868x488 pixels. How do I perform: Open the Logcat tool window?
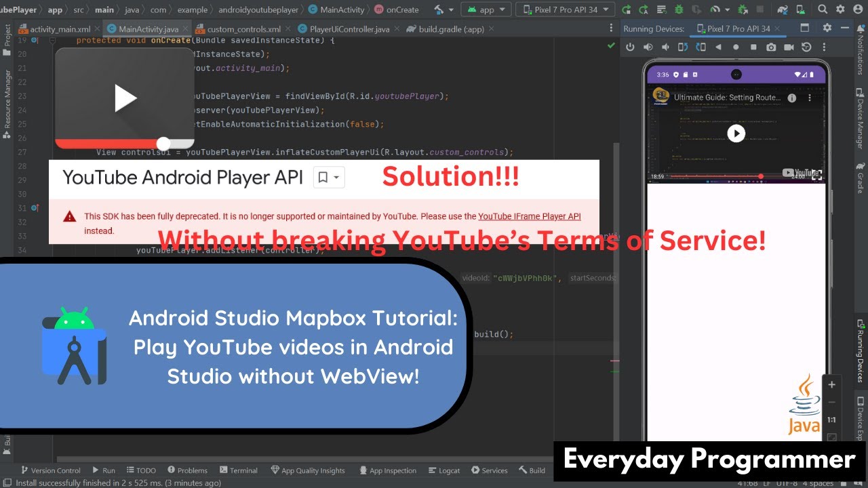(443, 470)
